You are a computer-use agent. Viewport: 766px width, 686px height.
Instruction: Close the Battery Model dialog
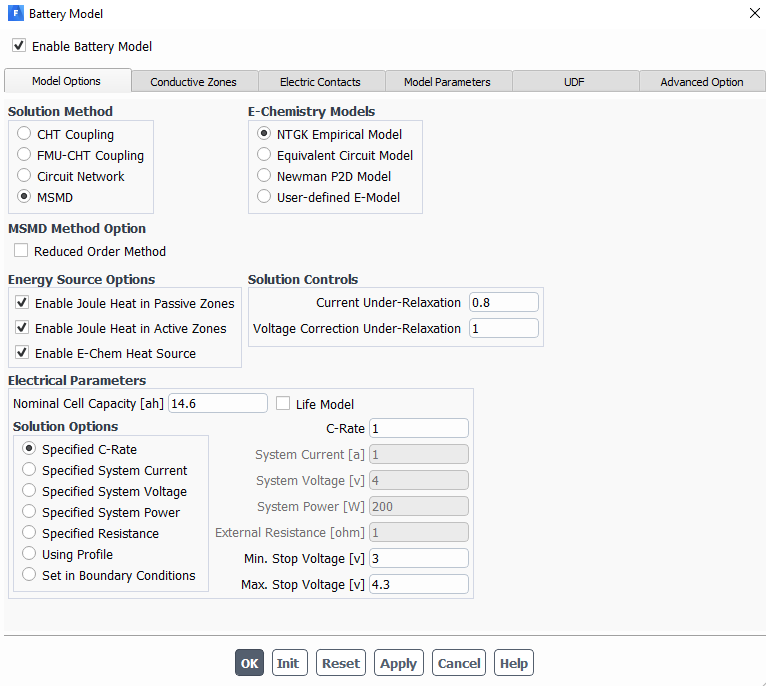click(x=754, y=13)
